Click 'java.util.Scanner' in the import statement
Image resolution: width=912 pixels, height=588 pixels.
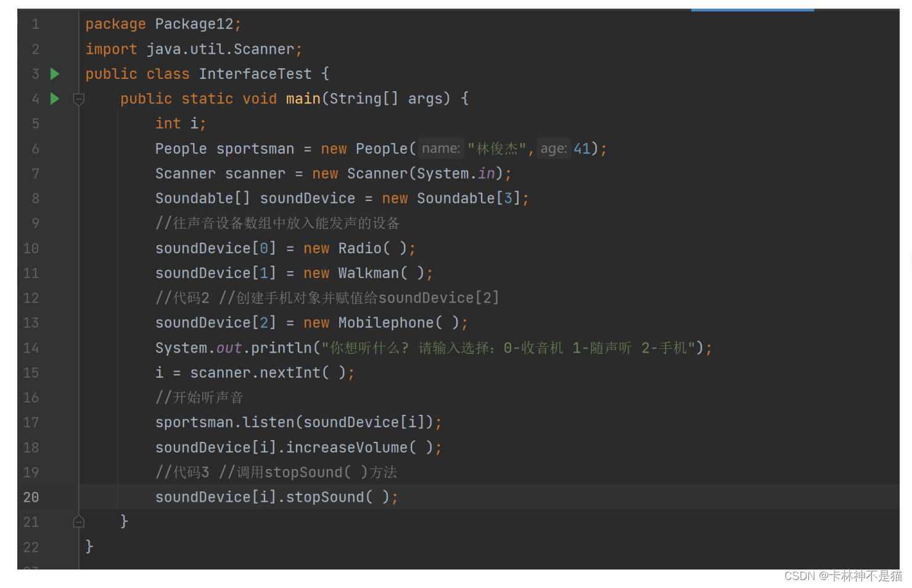pos(220,49)
